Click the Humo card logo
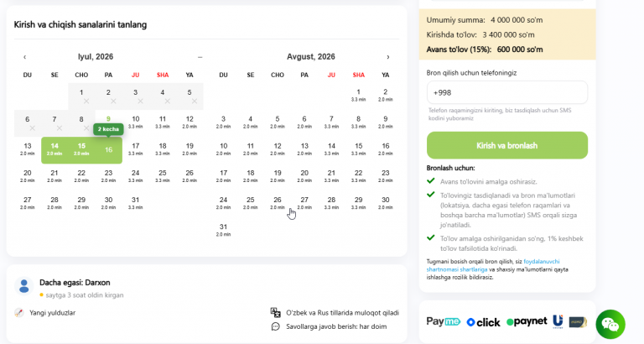644x344 pixels. [578, 322]
